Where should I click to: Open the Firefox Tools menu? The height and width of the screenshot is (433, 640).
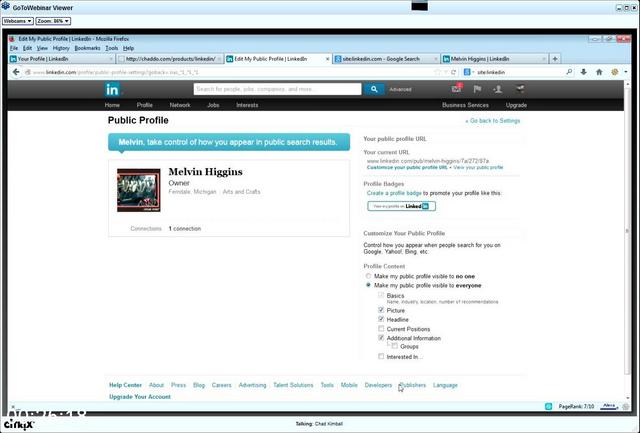point(111,48)
